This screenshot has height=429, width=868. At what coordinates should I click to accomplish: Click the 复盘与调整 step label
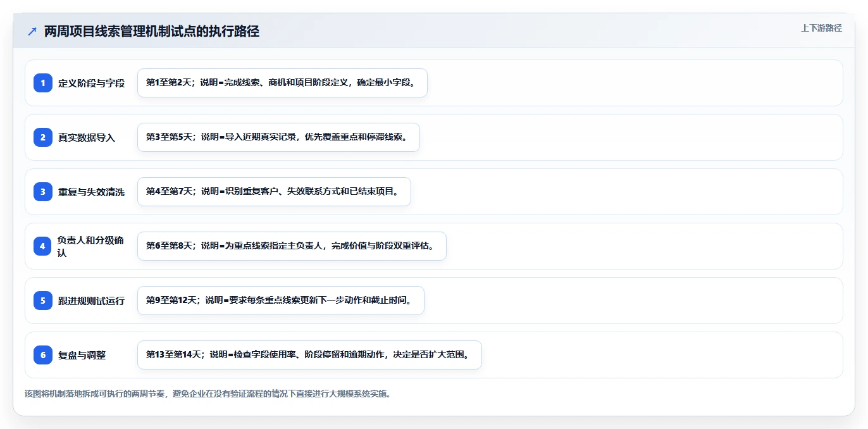[82, 355]
